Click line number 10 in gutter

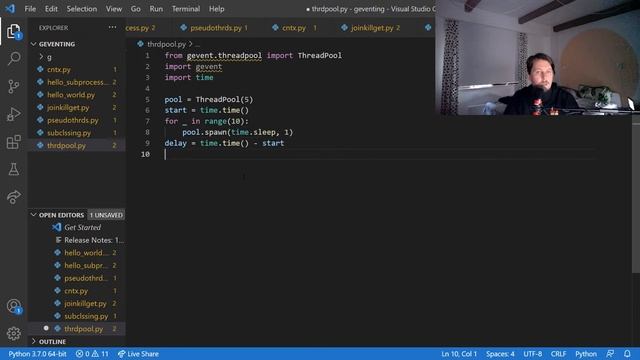[x=145, y=154]
